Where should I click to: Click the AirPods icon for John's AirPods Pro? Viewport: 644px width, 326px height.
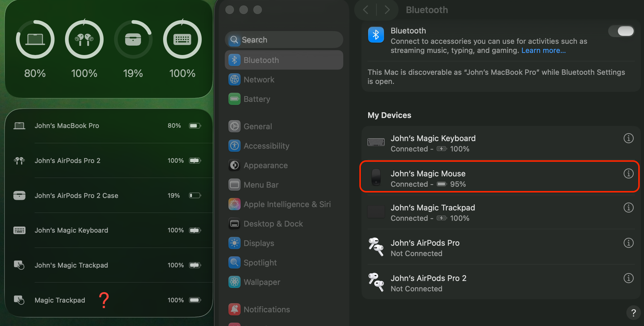(x=376, y=247)
